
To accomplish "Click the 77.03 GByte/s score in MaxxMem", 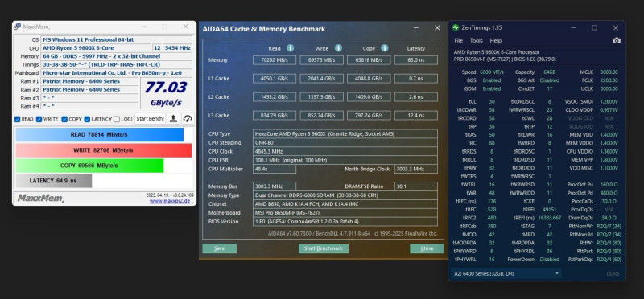I will (166, 94).
